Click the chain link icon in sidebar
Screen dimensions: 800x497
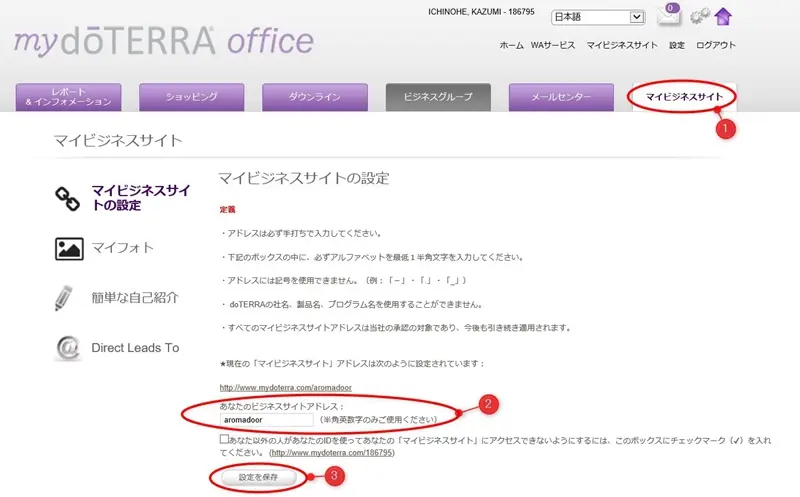(x=67, y=198)
